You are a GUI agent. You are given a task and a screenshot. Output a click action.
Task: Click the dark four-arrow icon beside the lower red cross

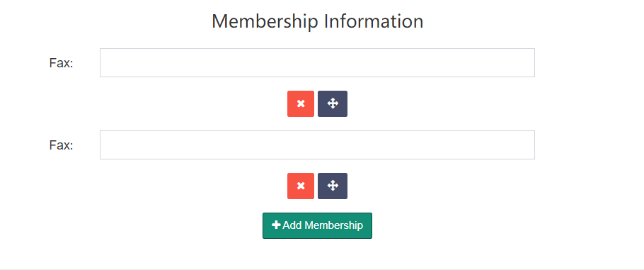333,186
